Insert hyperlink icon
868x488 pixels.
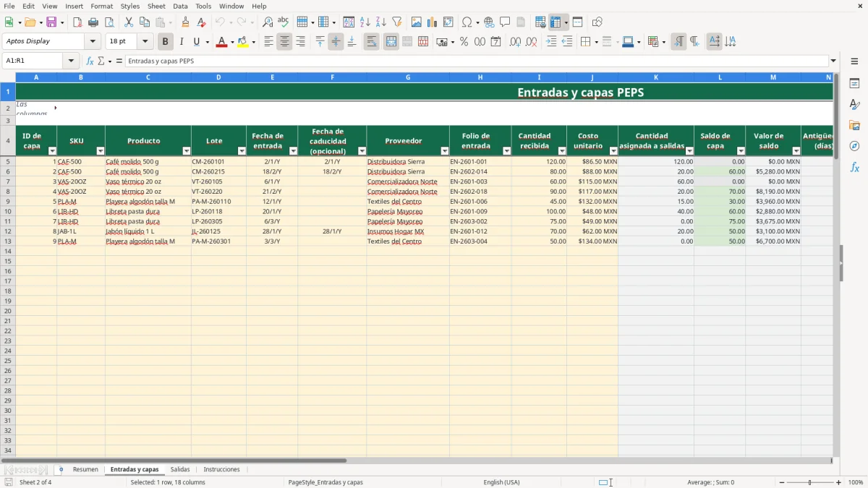point(489,22)
